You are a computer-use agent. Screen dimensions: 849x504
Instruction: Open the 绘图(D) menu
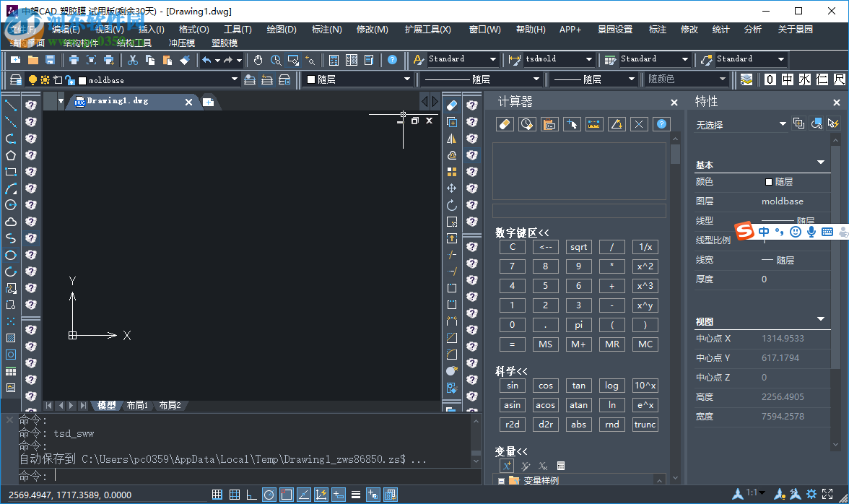click(x=282, y=30)
